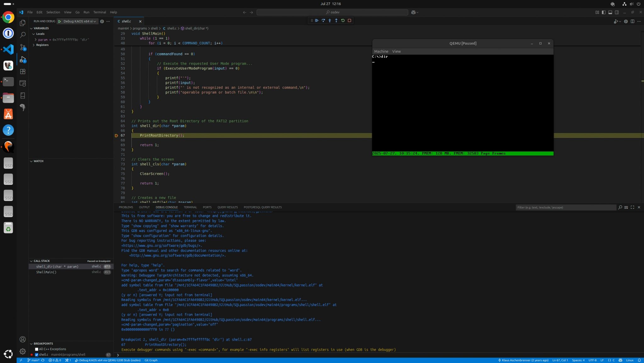Screen dimensions: 644x363
Task: Stop the debugging session
Action: click(x=349, y=20)
